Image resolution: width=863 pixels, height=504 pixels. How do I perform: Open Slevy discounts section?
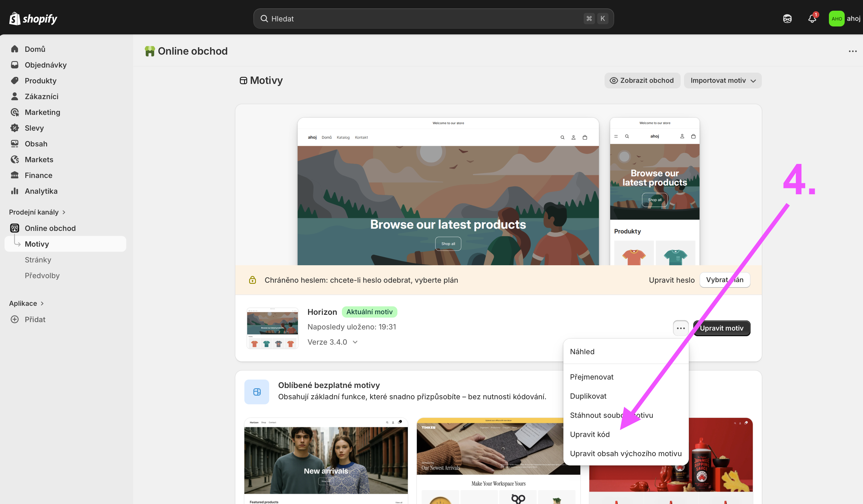pos(34,128)
